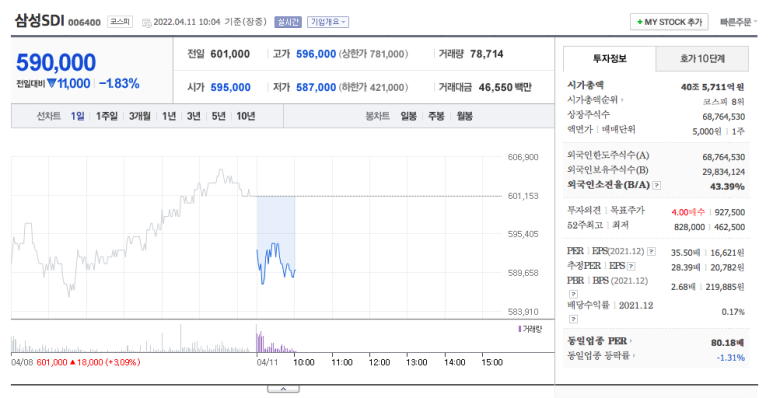The image size is (773, 398).
Task: Select the 1주일 line chart period
Action: pyautogui.click(x=106, y=116)
